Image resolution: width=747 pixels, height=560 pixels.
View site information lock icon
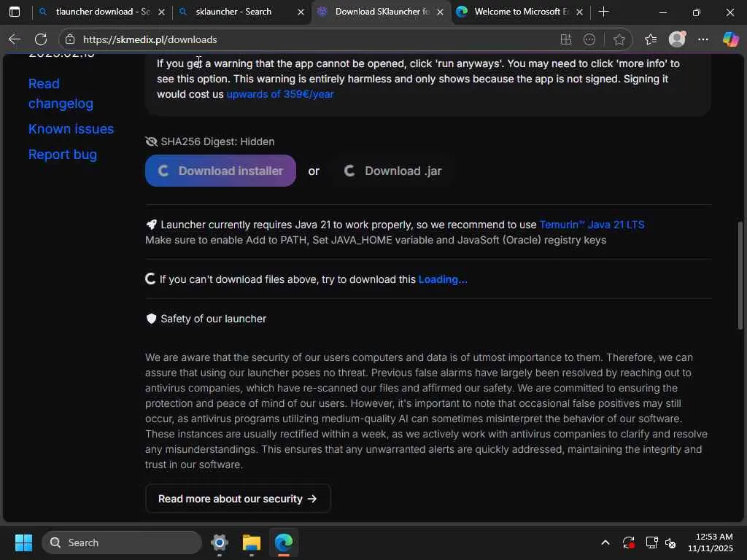click(x=70, y=39)
